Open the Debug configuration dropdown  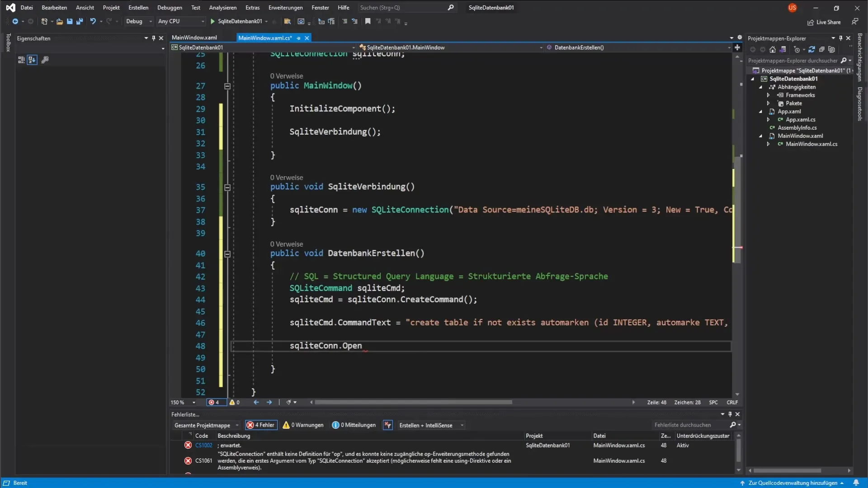(139, 21)
